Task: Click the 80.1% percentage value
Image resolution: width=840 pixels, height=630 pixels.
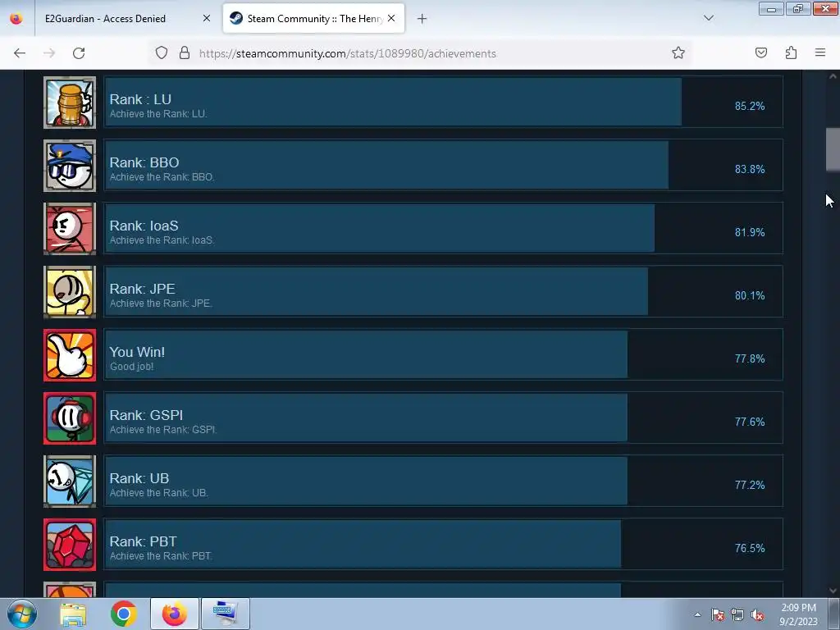Action: click(x=750, y=295)
